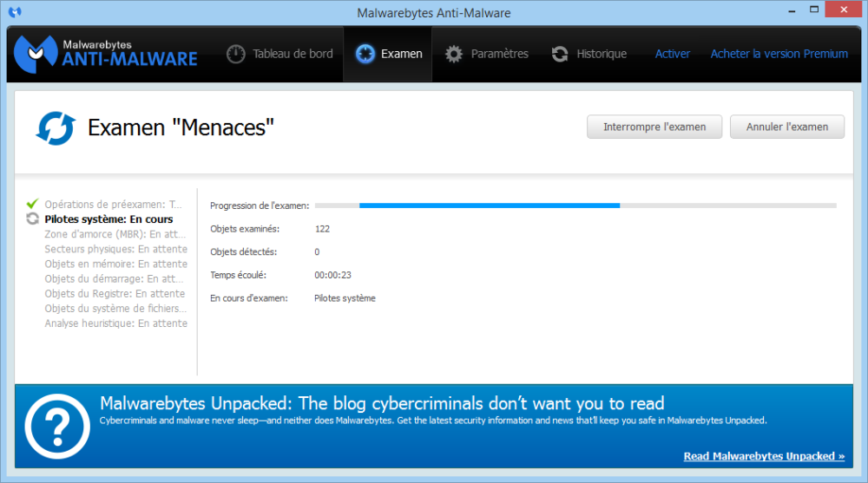Click the Historique refresh icon
This screenshot has height=483, width=868.
pos(560,54)
